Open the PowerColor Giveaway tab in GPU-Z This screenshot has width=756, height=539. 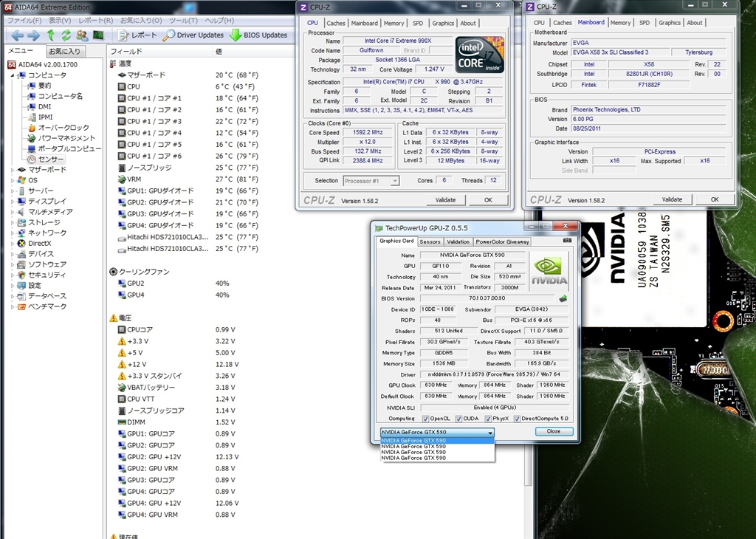pos(502,241)
